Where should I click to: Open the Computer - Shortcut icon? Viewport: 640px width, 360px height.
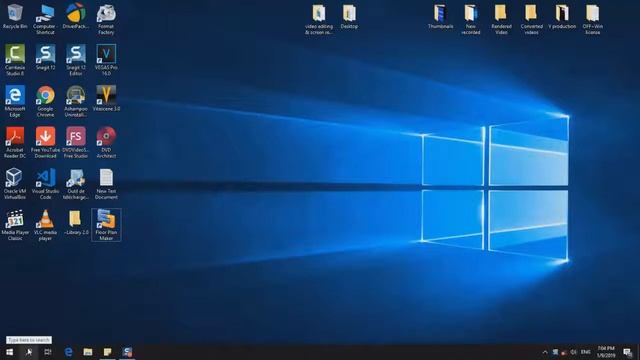point(45,19)
